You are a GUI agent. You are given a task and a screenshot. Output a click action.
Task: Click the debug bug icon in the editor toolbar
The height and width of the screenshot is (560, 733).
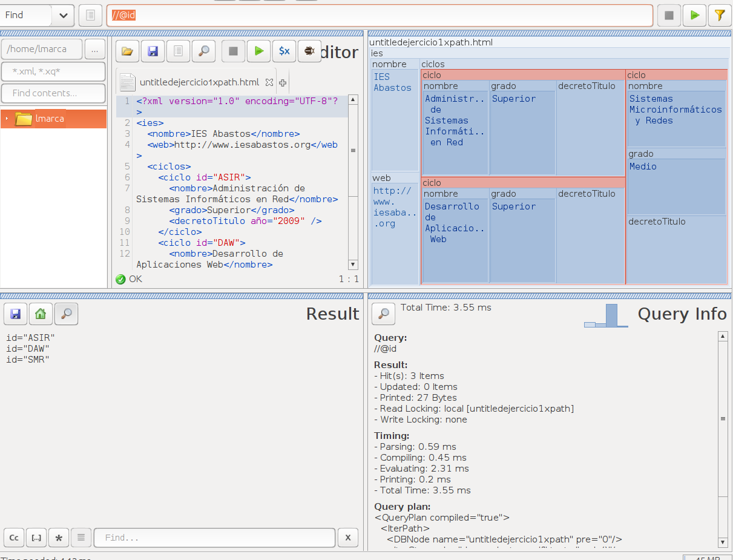(x=309, y=51)
